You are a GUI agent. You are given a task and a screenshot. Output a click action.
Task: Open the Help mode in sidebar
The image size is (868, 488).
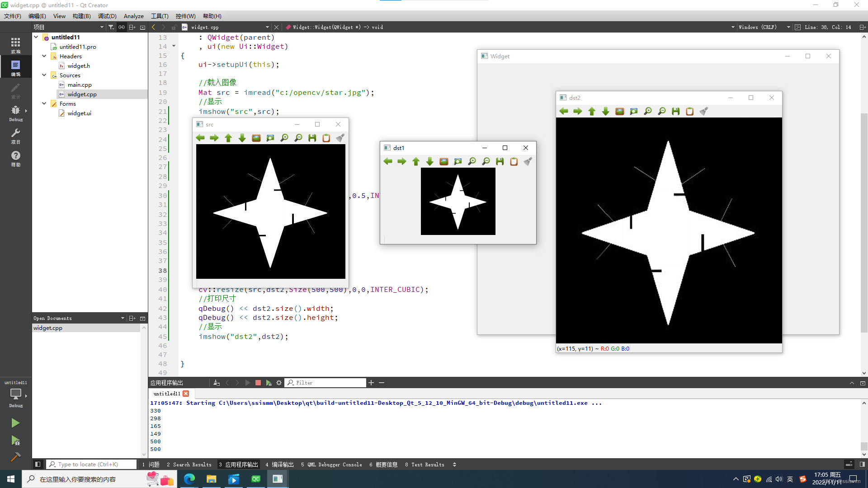tap(15, 158)
